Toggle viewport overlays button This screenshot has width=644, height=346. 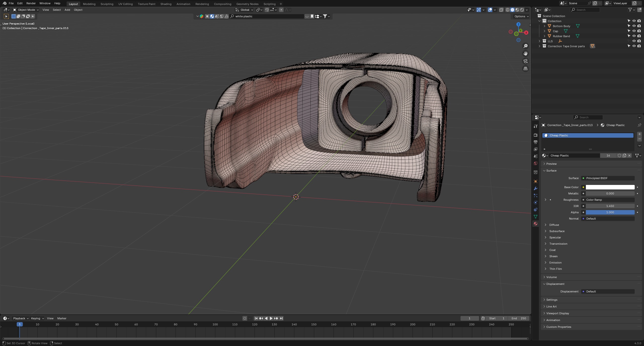coord(490,10)
